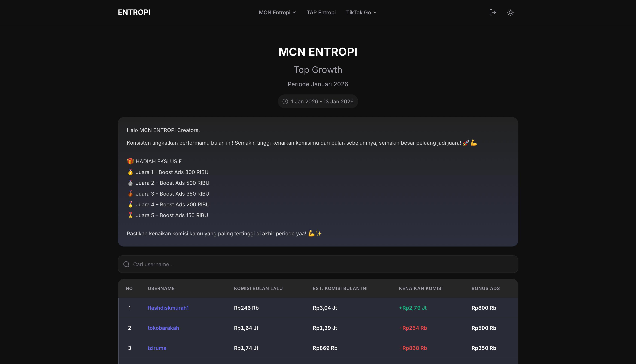Click the Est. Komisi Bulan Ini header

click(x=340, y=288)
